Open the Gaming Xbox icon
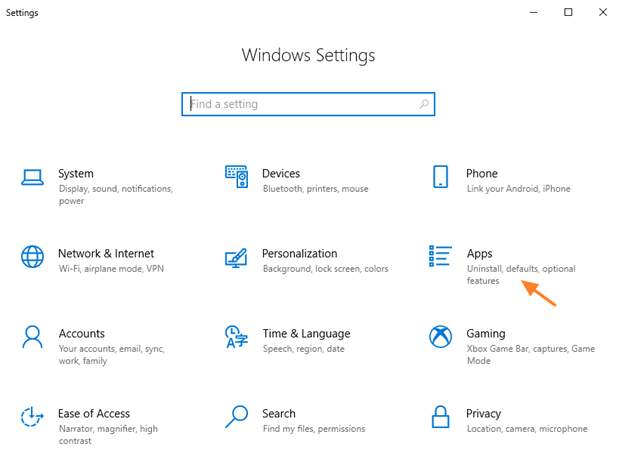 (x=440, y=337)
